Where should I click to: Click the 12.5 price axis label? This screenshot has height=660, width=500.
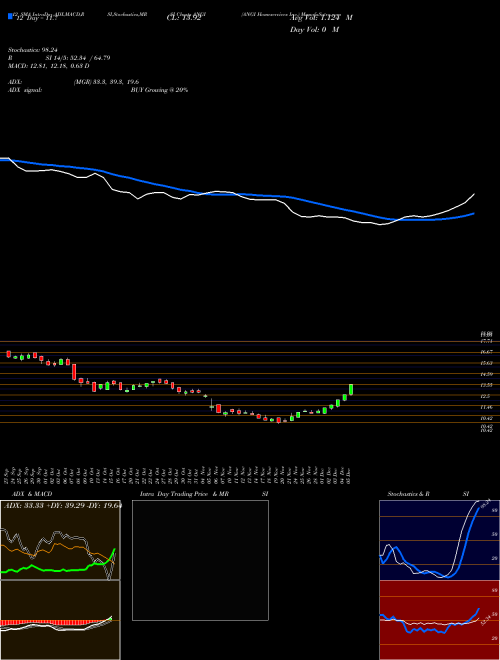click(485, 396)
